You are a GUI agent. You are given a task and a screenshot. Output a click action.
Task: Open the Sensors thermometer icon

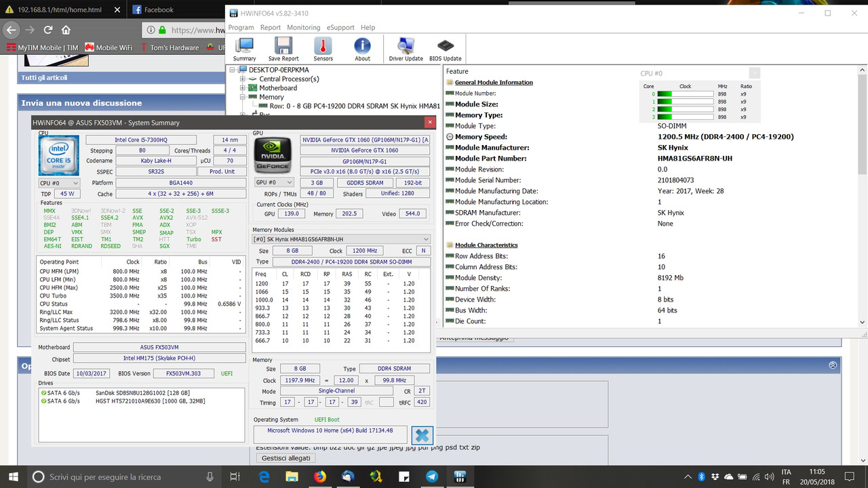click(x=323, y=49)
